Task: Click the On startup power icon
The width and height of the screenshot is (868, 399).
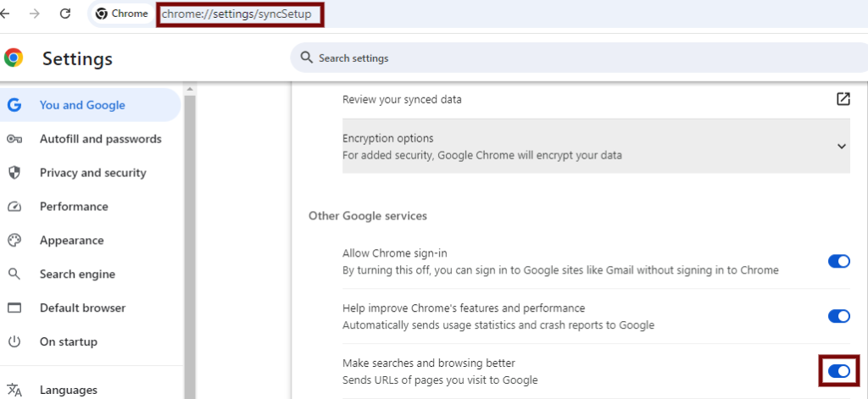Action: pyautogui.click(x=14, y=342)
